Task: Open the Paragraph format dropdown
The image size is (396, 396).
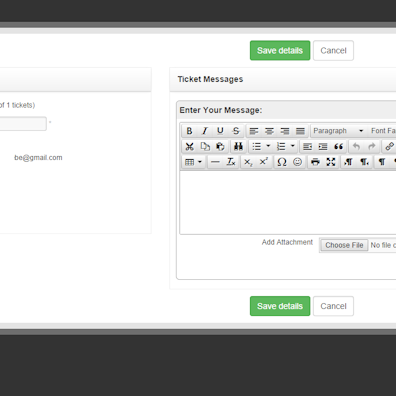Action: click(x=338, y=131)
